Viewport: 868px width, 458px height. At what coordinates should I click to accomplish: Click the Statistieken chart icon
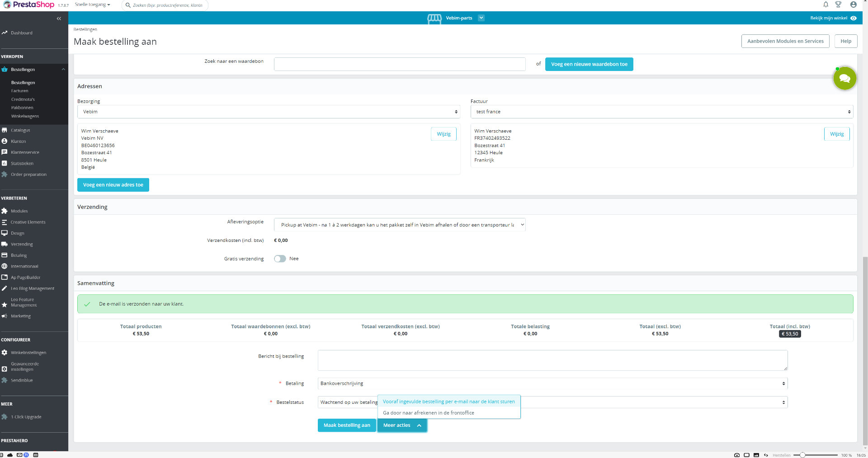click(x=5, y=163)
